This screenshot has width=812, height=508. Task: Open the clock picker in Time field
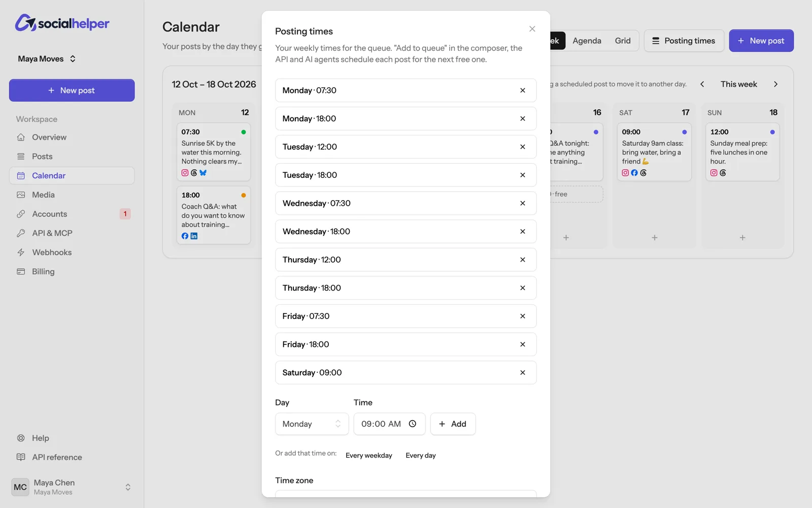tap(413, 424)
